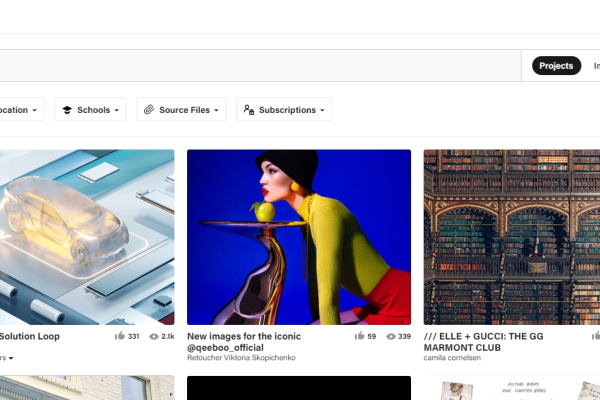The height and width of the screenshot is (400, 600).
Task: Click views eye icon on Solution Loop project
Action: pos(154,337)
